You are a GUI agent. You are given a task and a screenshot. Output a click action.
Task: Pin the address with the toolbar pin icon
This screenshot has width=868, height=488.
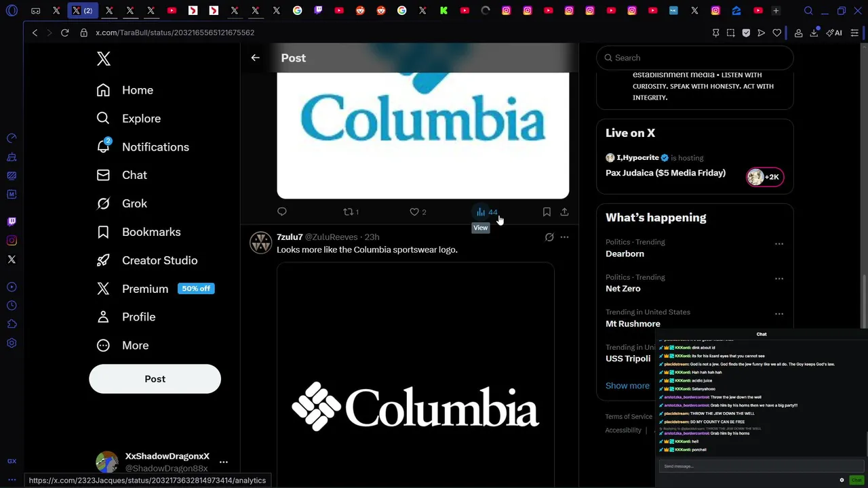pos(715,33)
